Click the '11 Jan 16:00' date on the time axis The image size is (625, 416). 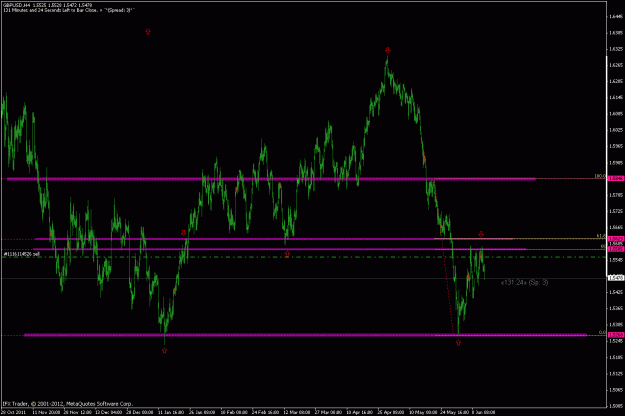(171, 412)
